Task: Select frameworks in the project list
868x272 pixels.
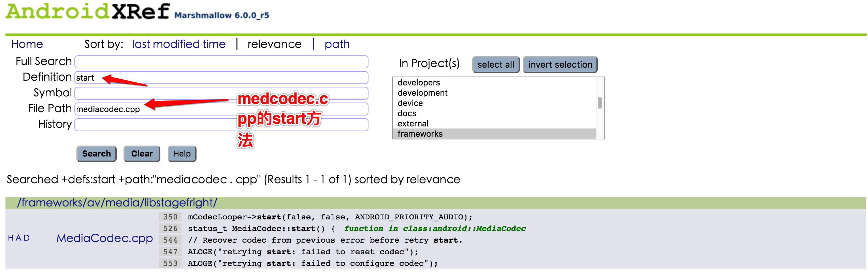Action: 494,134
